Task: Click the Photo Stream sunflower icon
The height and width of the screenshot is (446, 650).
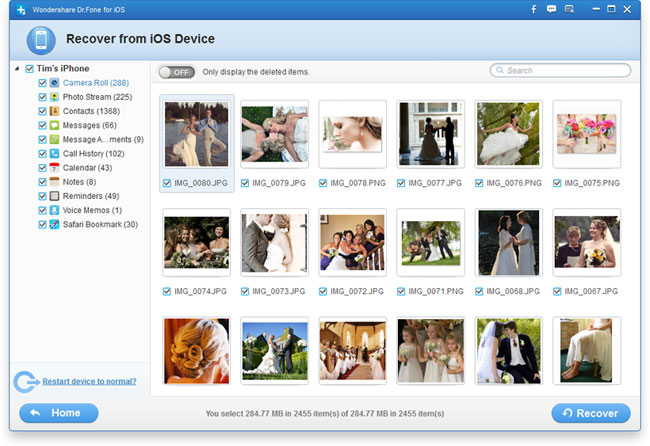Action: pos(55,97)
